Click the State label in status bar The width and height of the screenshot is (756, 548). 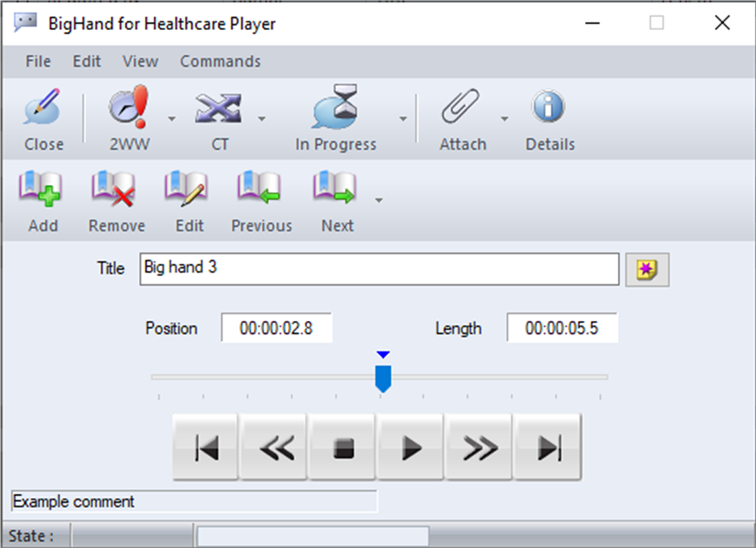point(31,536)
